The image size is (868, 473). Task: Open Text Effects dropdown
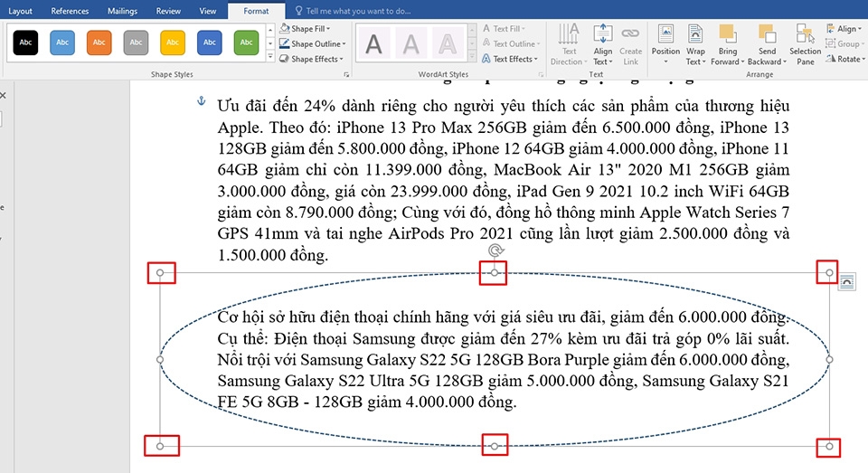510,59
